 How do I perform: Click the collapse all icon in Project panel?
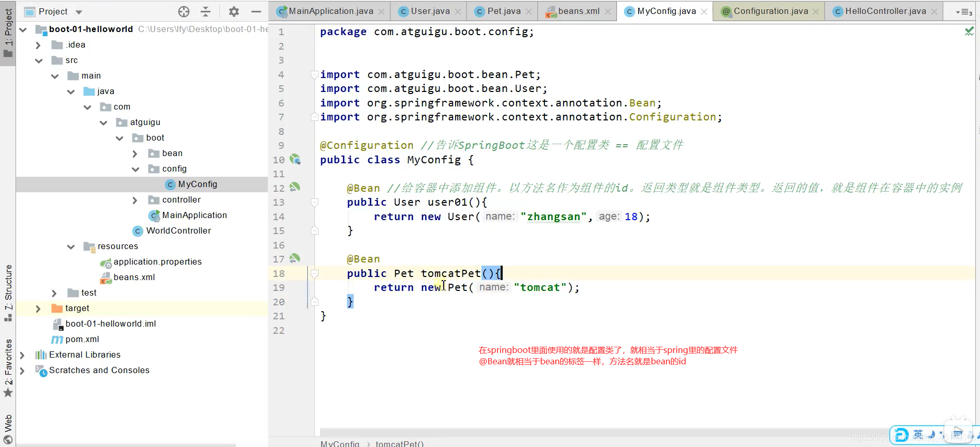pos(205,11)
